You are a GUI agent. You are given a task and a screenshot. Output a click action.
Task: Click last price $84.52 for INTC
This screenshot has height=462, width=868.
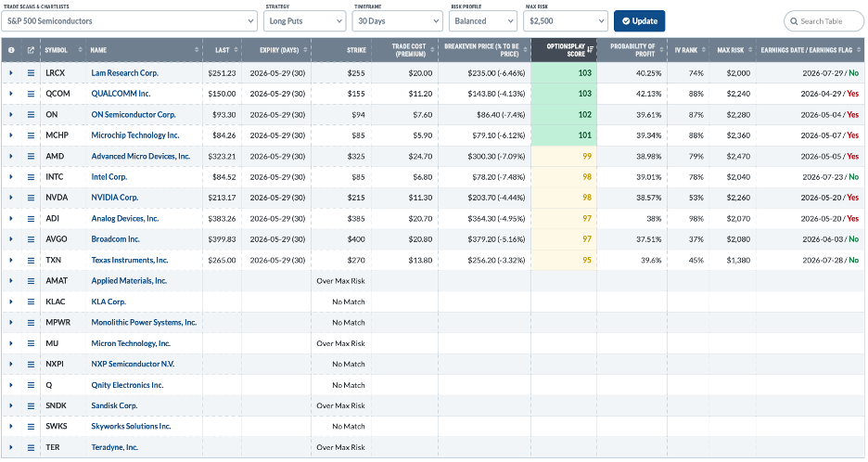point(224,176)
